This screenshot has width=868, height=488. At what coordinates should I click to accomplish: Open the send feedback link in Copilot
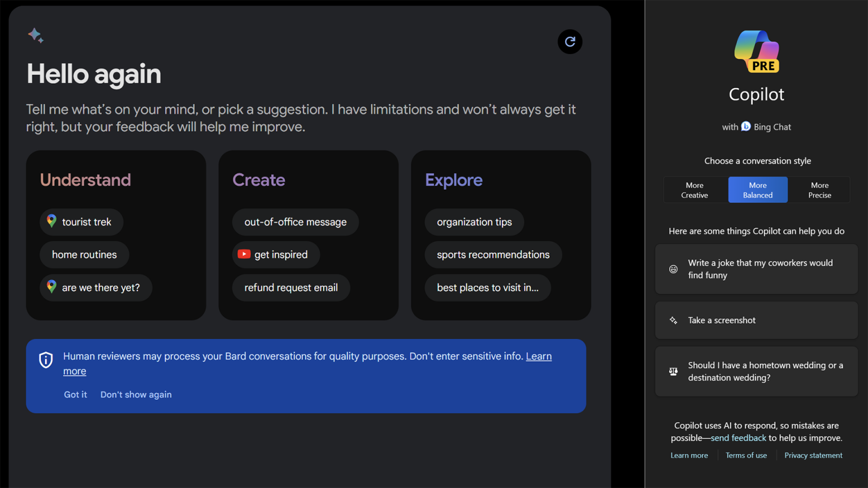pyautogui.click(x=739, y=438)
